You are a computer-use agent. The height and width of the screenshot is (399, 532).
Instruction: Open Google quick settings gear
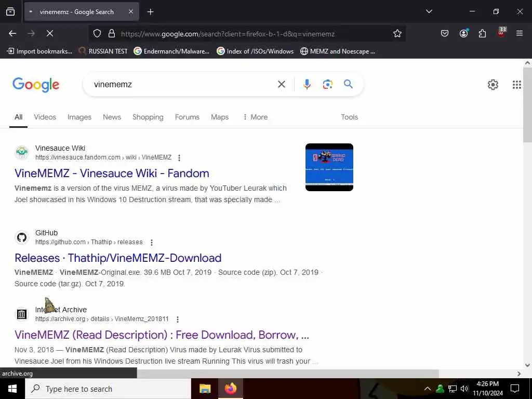coord(493,85)
